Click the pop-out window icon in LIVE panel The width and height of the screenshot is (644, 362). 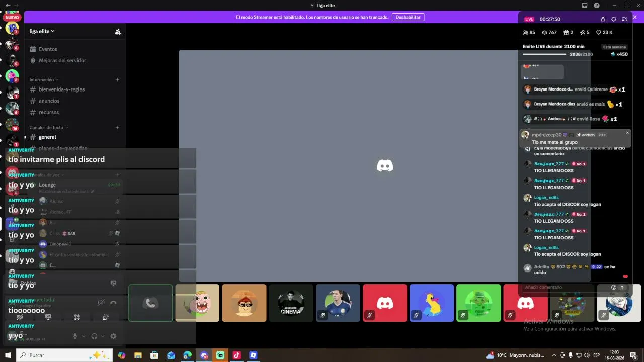click(624, 19)
